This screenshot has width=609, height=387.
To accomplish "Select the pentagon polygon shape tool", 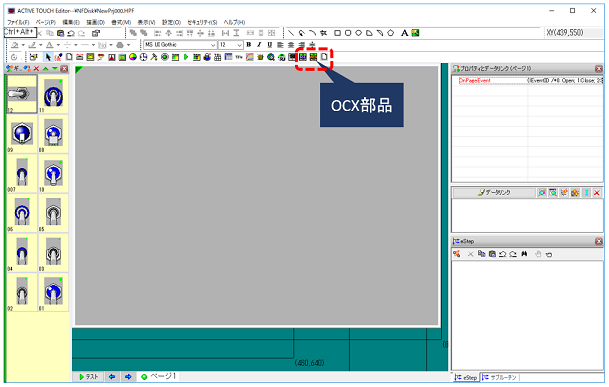I will tap(391, 33).
